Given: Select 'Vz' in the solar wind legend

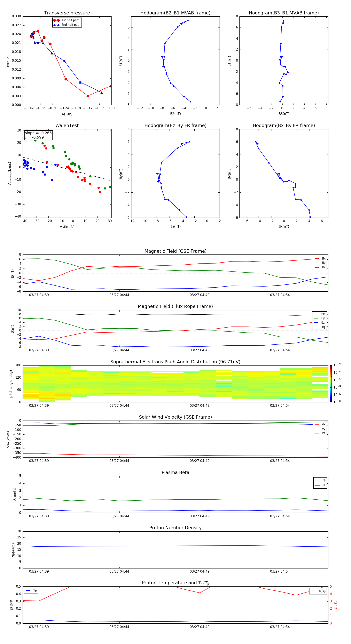Looking at the screenshot, I should click(x=320, y=433).
